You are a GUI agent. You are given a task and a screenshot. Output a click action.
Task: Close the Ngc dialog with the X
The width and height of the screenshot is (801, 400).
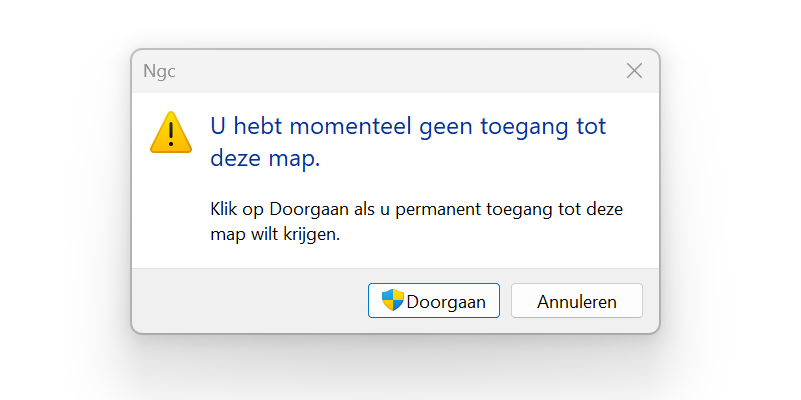tap(634, 71)
